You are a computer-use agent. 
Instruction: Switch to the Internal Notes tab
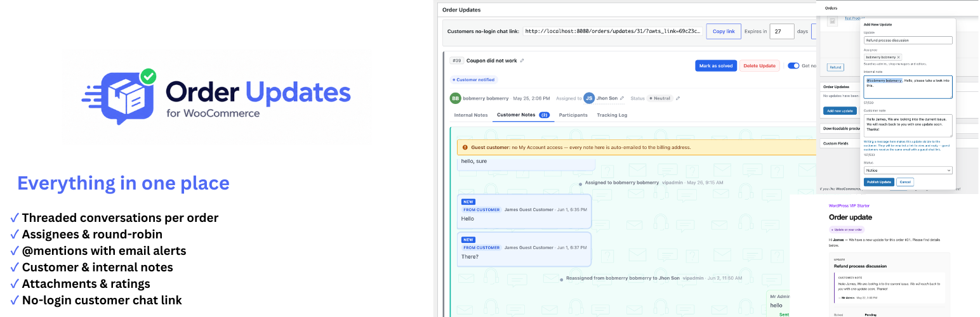471,115
